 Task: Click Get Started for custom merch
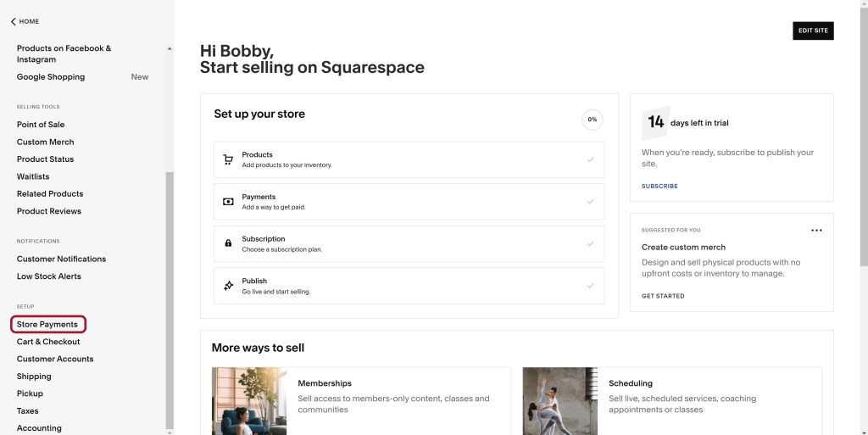[x=663, y=296]
